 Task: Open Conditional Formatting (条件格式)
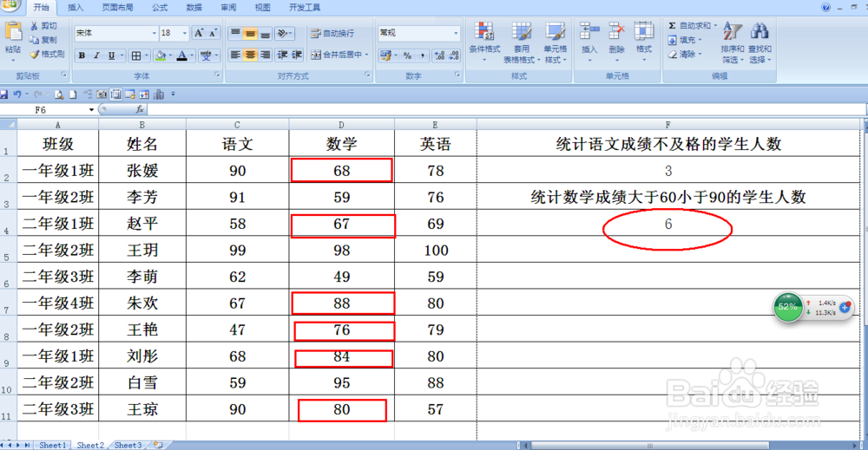click(484, 42)
